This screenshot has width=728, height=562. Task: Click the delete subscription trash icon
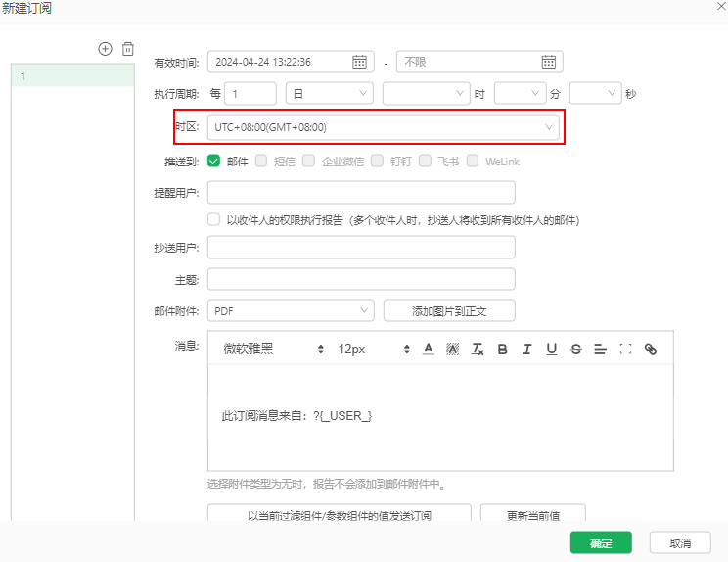[127, 49]
